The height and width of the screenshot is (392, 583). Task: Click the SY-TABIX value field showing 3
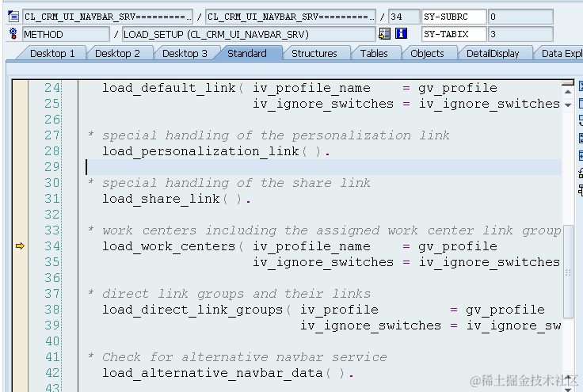(x=520, y=34)
